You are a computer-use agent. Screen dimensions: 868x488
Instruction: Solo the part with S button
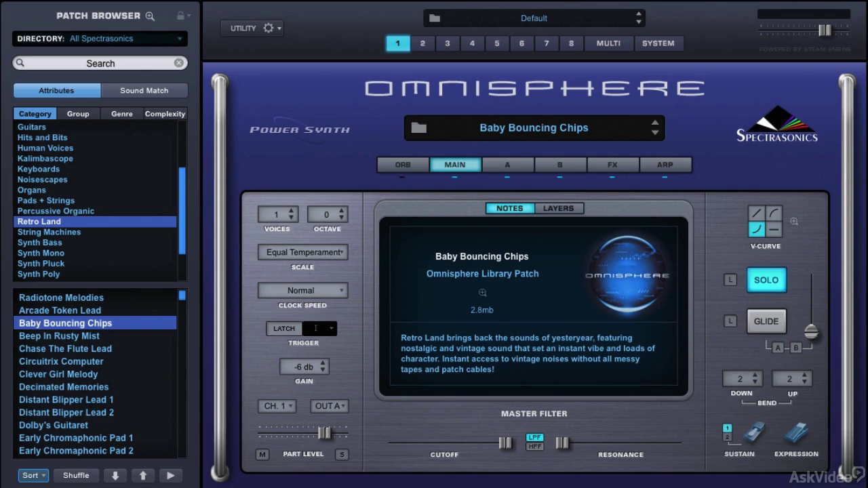342,455
